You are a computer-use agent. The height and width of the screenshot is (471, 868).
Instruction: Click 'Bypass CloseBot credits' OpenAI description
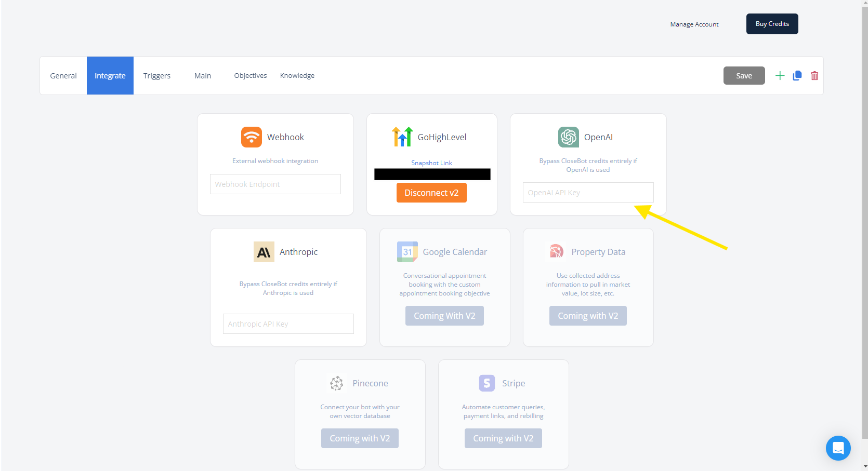588,165
